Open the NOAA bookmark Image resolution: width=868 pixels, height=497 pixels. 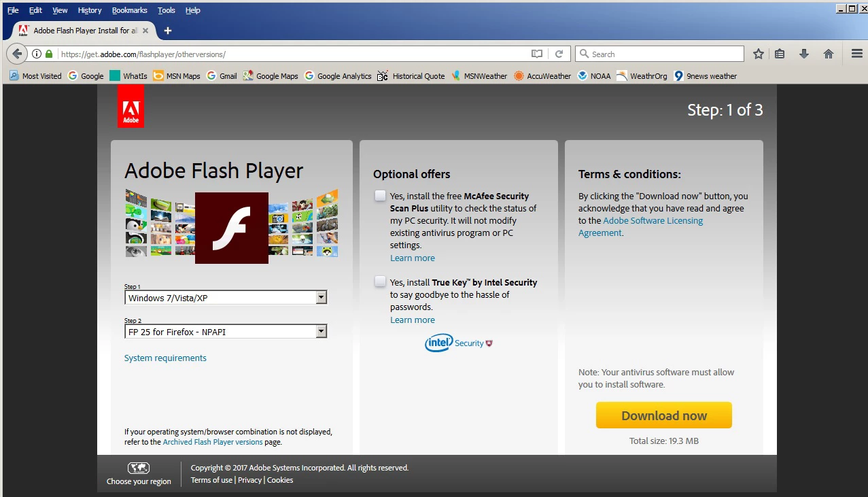pos(594,76)
